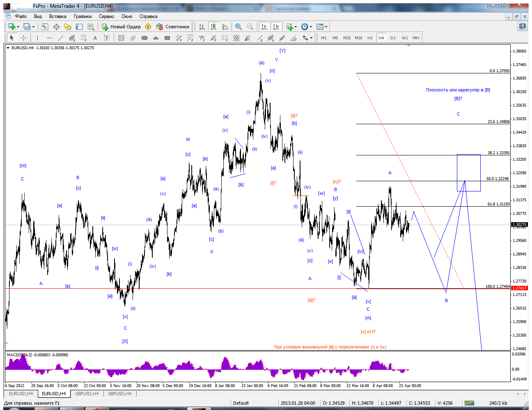Select the cursor arrow tool
532x410 pixels.
[12, 38]
